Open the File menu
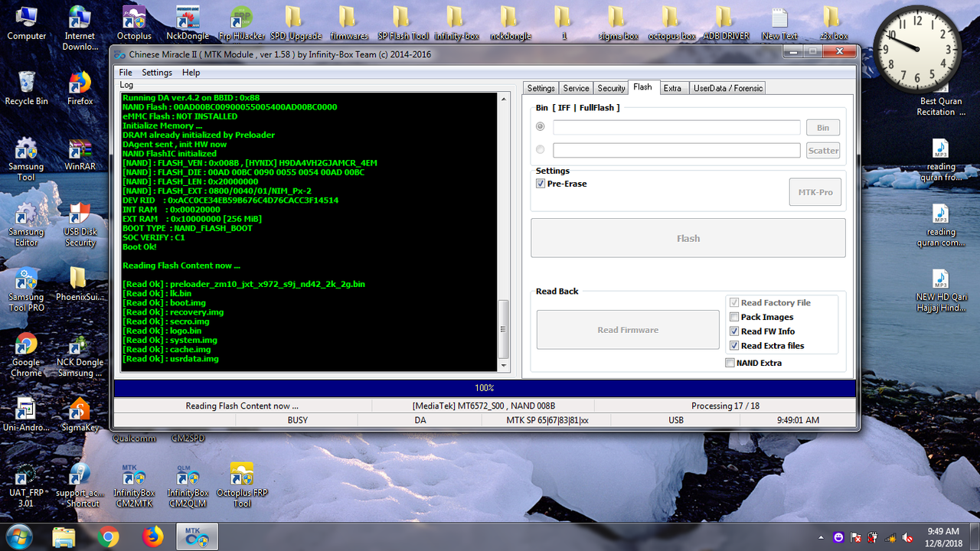This screenshot has height=551, width=980. pos(126,73)
